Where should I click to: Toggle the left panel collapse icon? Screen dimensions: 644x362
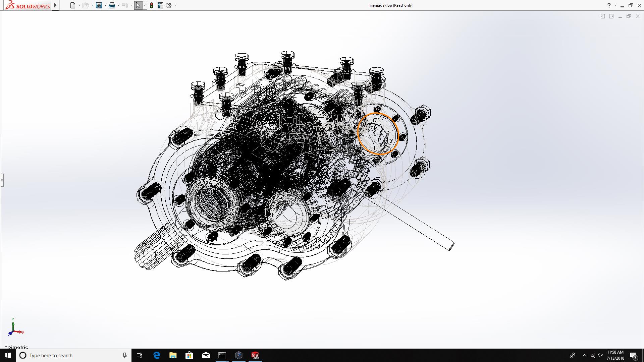click(x=603, y=16)
